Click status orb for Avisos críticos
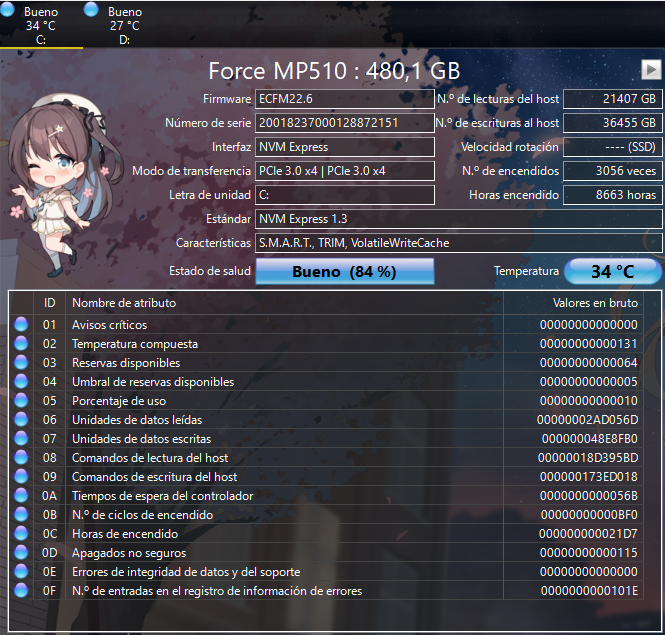 click(x=21, y=324)
